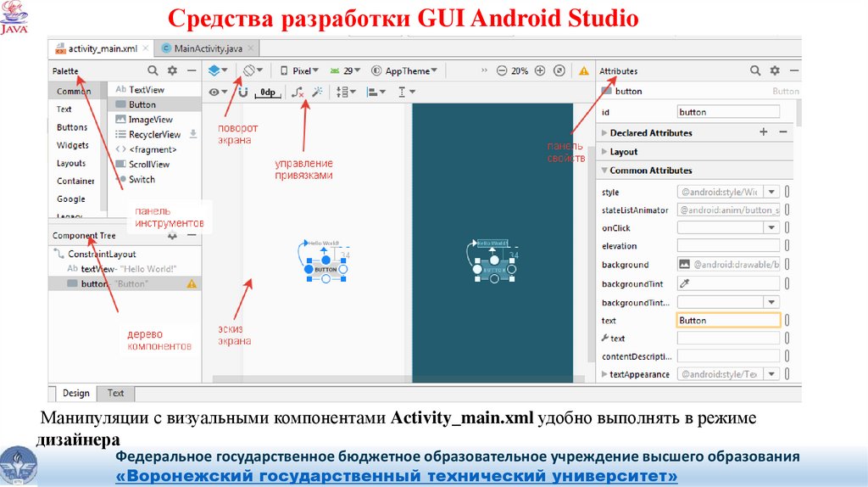868x487 pixels.
Task: Select Google palette category
Action: (71, 199)
